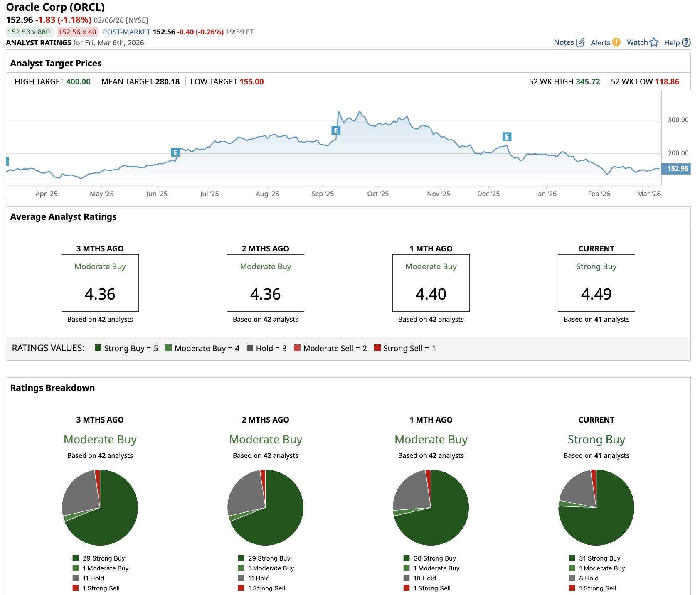
Task: Click the Strong Sell legend red swatch
Action: pyautogui.click(x=377, y=348)
